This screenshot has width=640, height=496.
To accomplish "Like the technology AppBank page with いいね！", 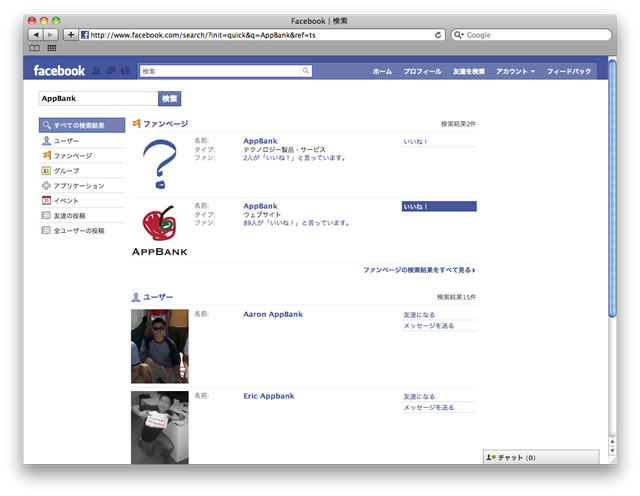I will tap(416, 142).
